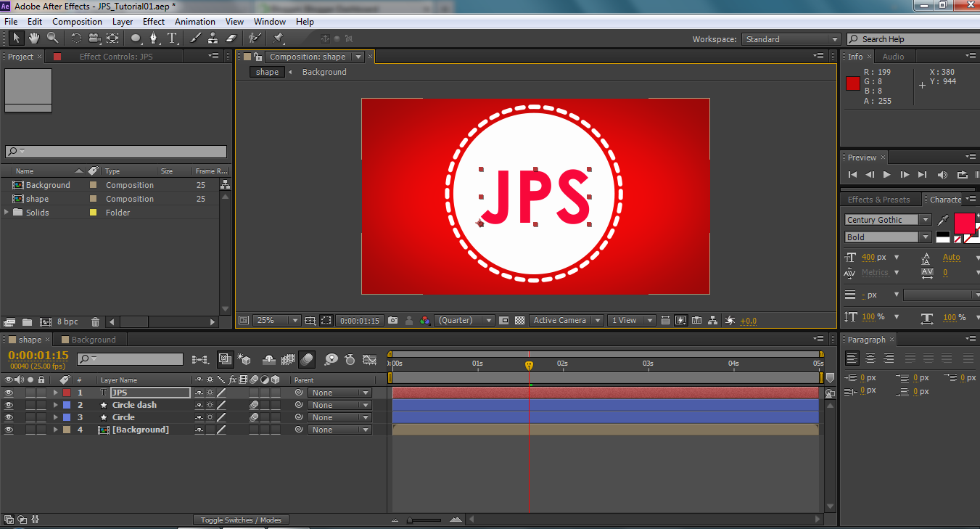Select the Puppet Pin tool
The width and height of the screenshot is (980, 529).
click(279, 38)
